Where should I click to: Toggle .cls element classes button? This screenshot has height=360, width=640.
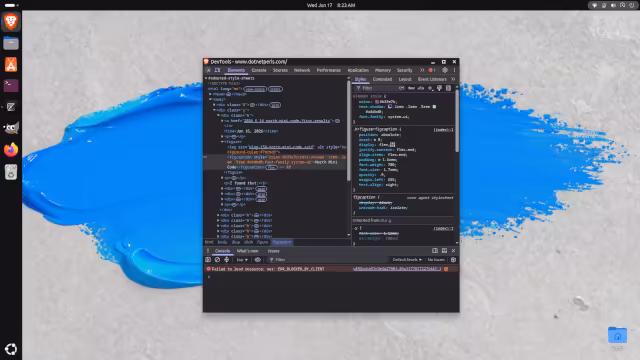click(x=420, y=88)
